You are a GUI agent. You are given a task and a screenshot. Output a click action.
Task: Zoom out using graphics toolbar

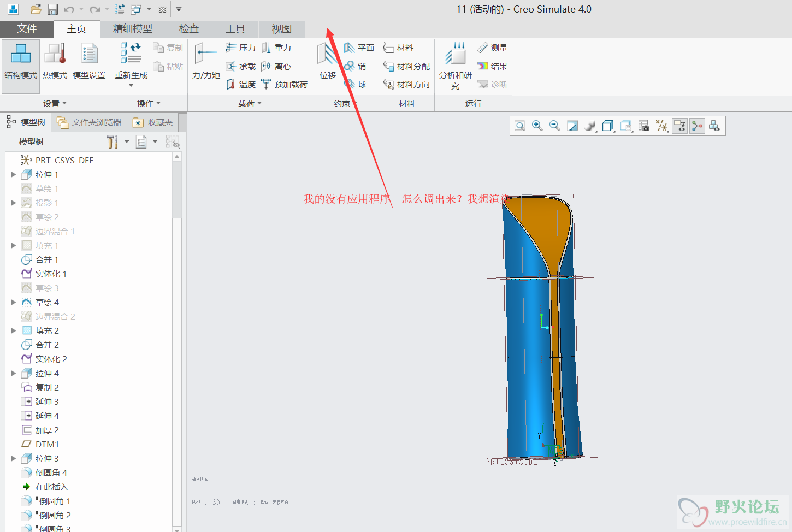coord(555,126)
